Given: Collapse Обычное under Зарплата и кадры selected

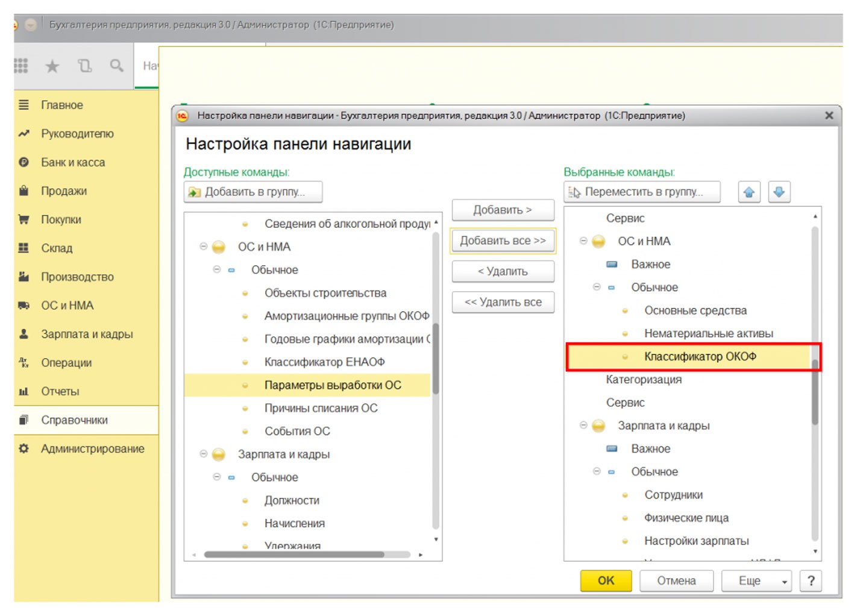Looking at the screenshot, I should 597,471.
